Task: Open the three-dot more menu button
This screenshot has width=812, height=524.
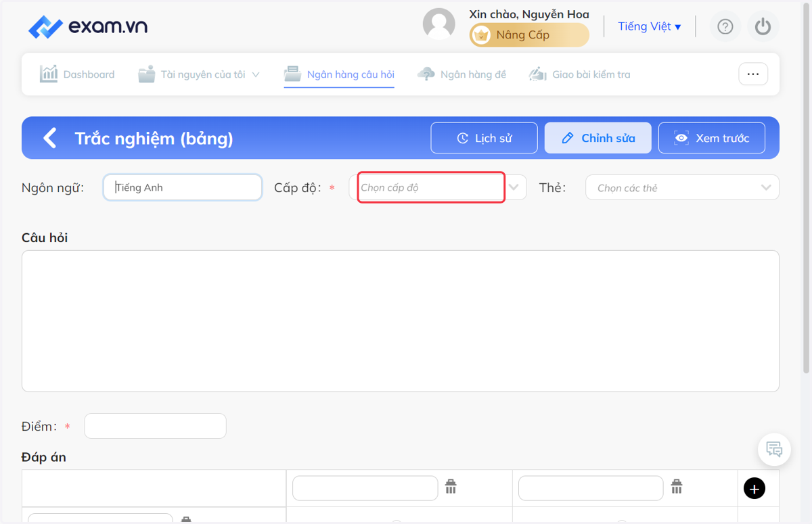Action: pyautogui.click(x=753, y=74)
